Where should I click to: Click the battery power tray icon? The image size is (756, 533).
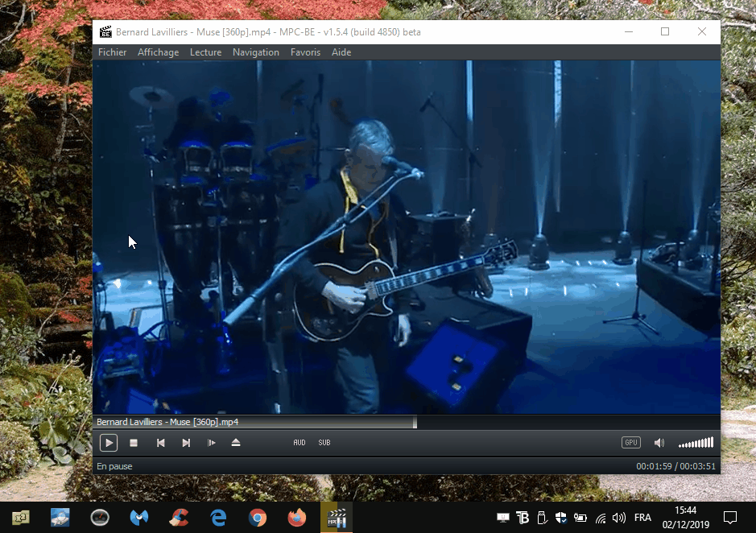coord(580,518)
